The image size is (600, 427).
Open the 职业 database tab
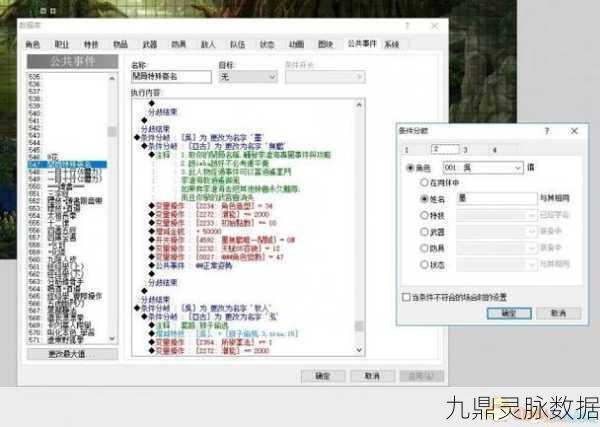click(62, 44)
